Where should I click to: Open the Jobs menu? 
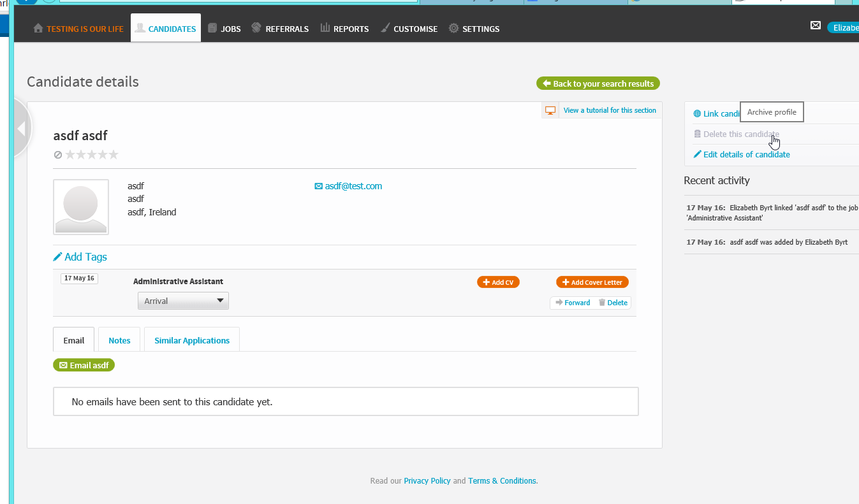click(x=224, y=29)
